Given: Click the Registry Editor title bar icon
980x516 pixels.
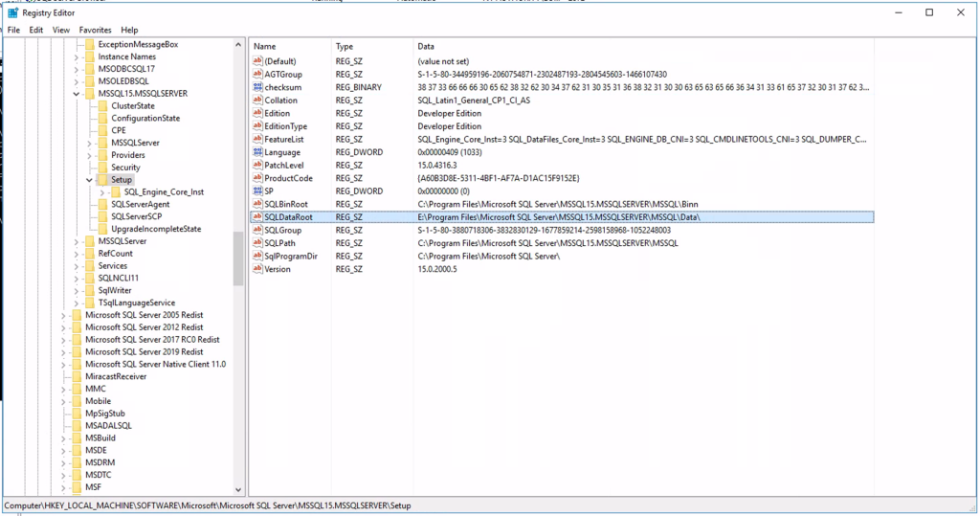Looking at the screenshot, I should point(12,12).
